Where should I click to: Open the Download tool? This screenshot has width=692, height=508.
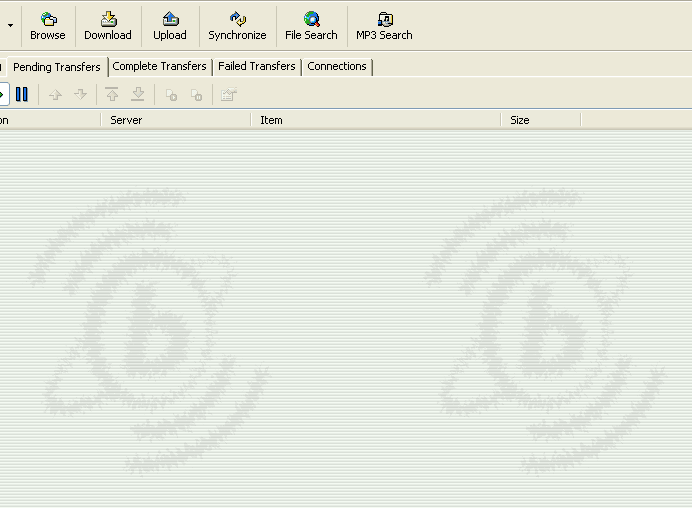pos(108,26)
